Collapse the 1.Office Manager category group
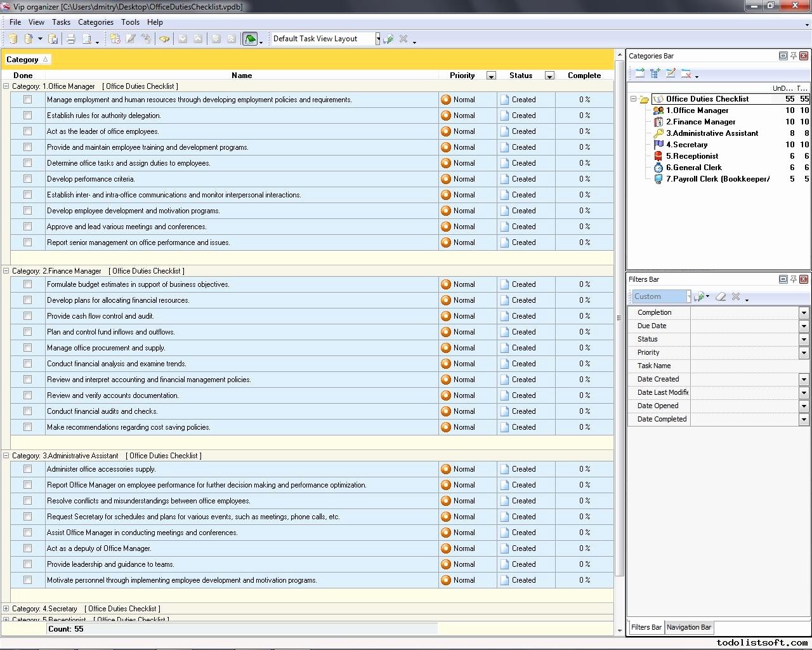The height and width of the screenshot is (650, 812). [6, 86]
